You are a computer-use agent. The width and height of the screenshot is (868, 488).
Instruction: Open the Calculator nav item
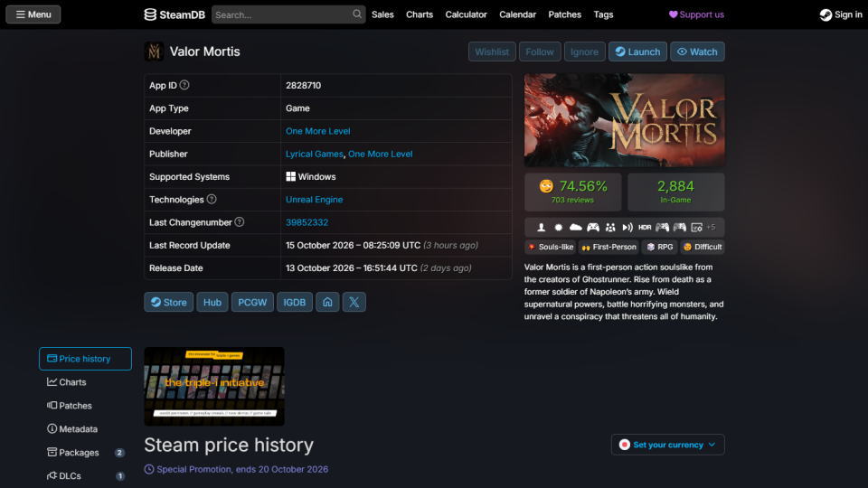tap(467, 14)
